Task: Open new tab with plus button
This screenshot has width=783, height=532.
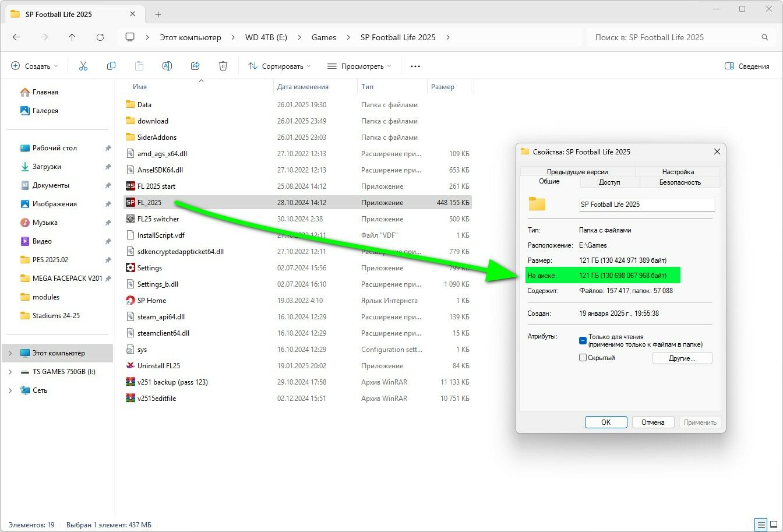Action: pos(158,14)
